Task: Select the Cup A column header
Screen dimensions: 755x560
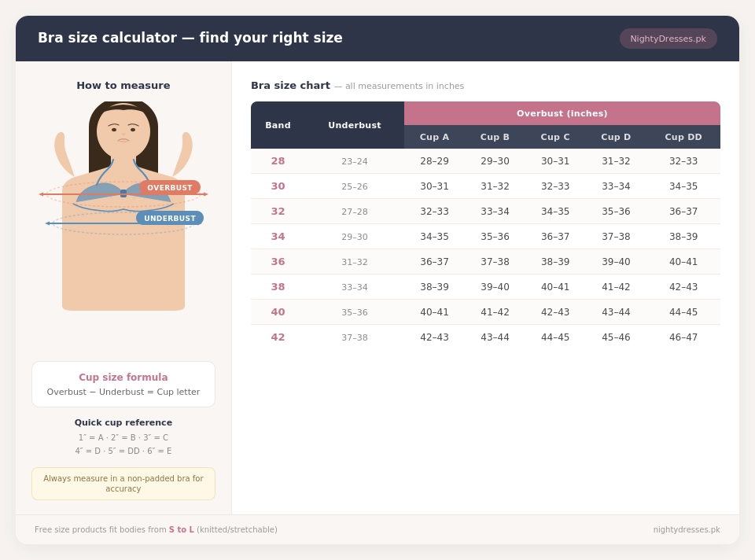Action: pyautogui.click(x=434, y=137)
